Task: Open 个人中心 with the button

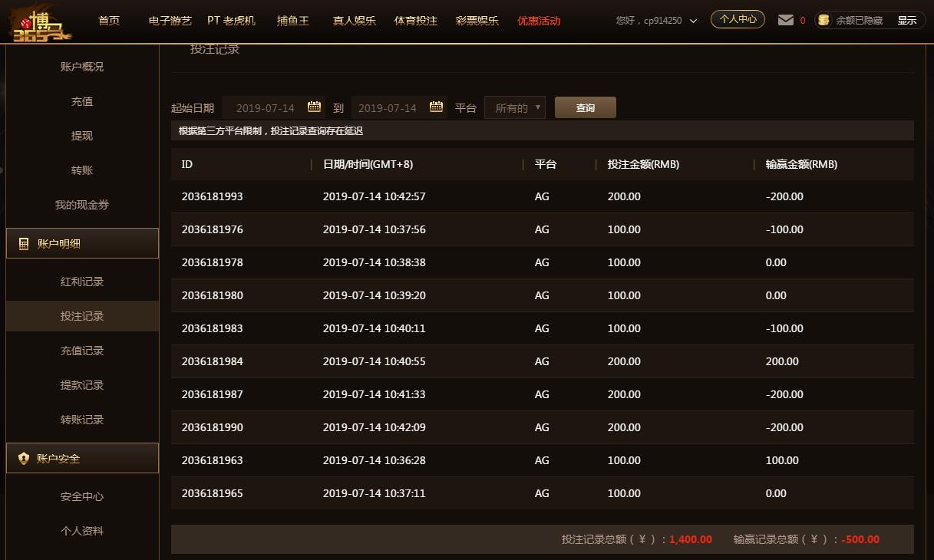Action: pos(738,18)
